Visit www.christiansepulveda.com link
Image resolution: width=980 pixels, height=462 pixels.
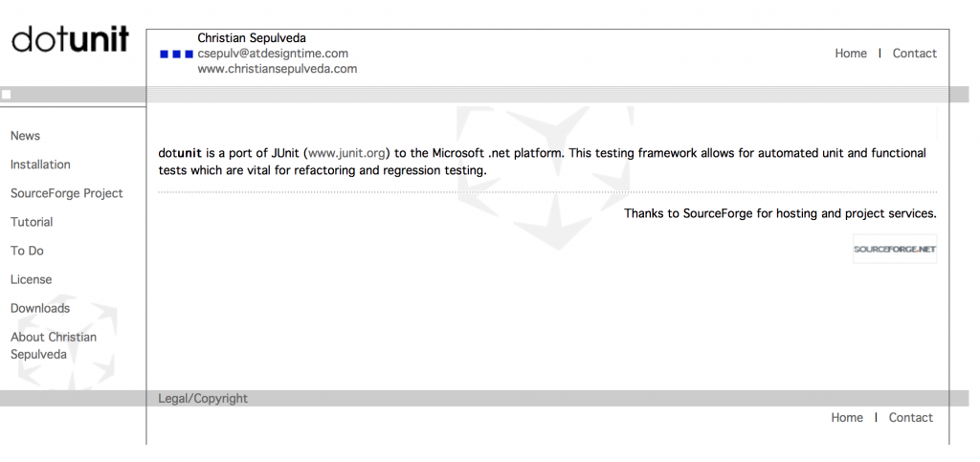pyautogui.click(x=278, y=69)
